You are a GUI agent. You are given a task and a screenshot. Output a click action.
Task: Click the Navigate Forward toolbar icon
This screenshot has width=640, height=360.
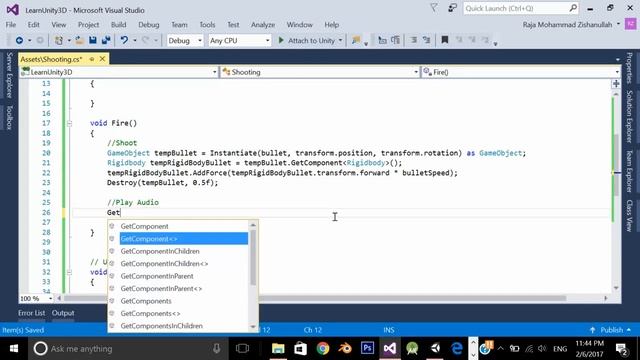(x=40, y=40)
